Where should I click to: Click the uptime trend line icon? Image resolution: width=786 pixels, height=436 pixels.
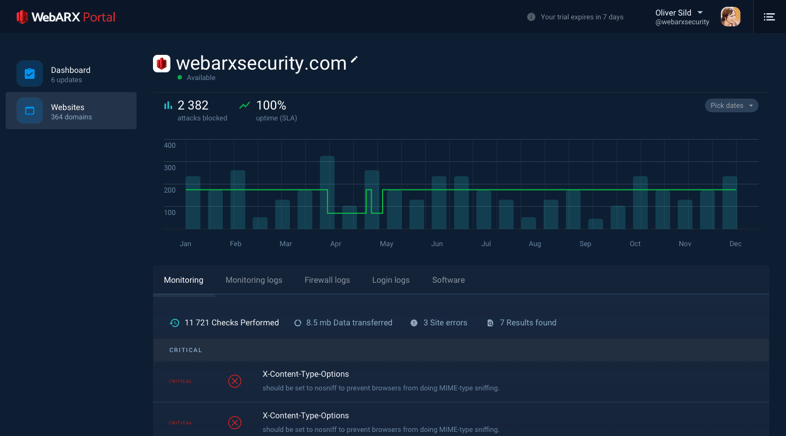(x=245, y=105)
